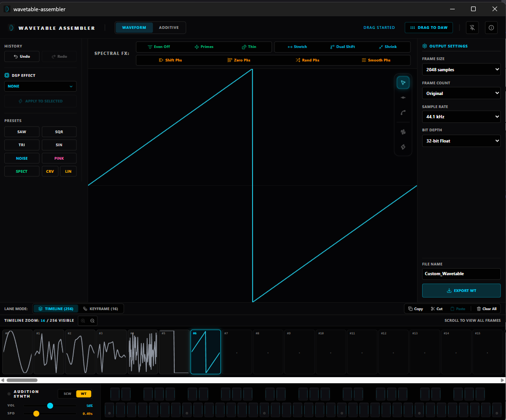The width and height of the screenshot is (506, 420).
Task: Click the Redo button
Action: 59,56
